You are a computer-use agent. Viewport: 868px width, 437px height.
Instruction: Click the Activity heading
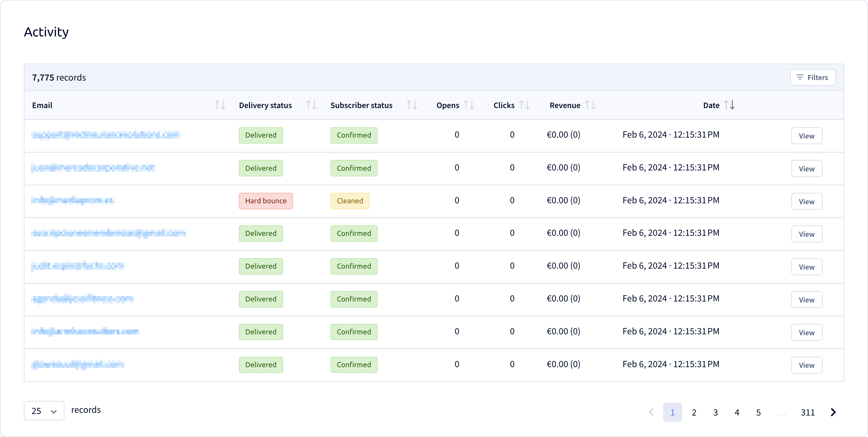46,32
